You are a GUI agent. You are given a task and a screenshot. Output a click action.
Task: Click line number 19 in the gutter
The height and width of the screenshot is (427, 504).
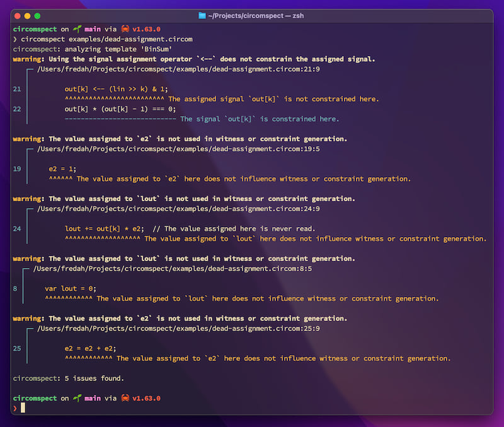(17, 169)
